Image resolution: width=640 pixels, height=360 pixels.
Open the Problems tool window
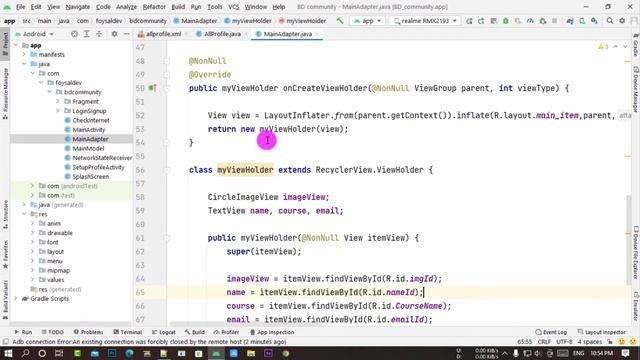pyautogui.click(x=89, y=332)
